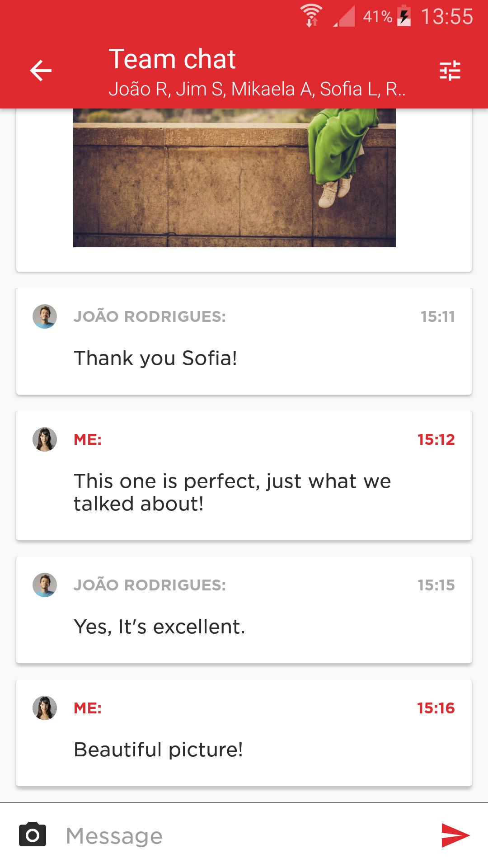Tap the participants list under Team chat
This screenshot has width=488, height=868.
(x=257, y=89)
